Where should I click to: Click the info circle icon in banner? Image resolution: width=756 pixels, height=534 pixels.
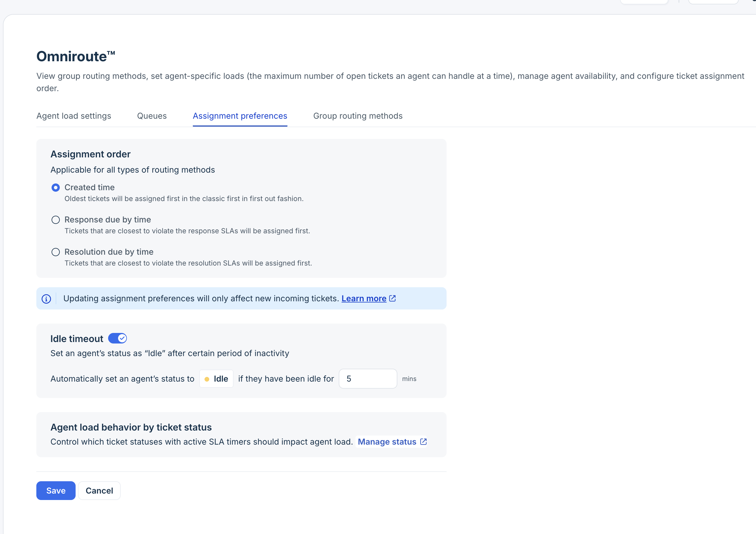coord(46,299)
